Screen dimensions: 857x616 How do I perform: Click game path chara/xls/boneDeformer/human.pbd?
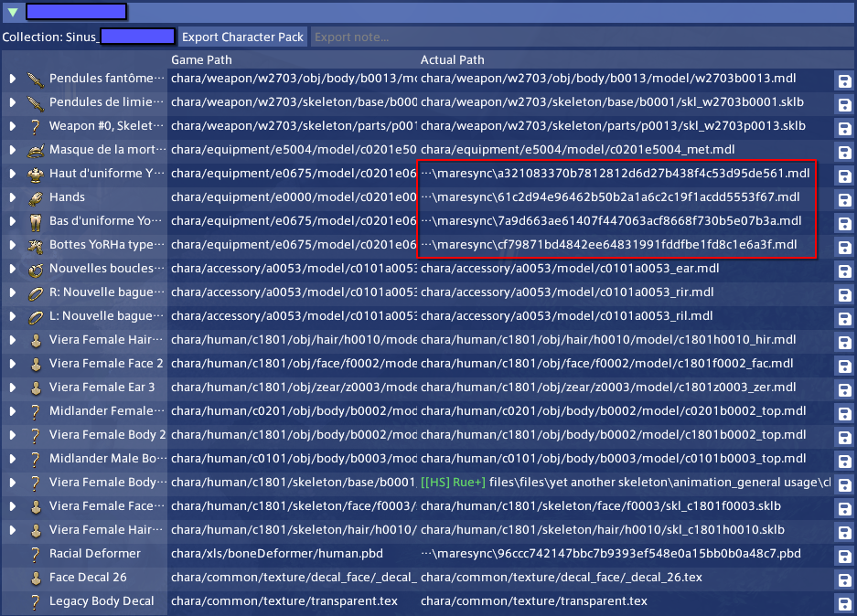coord(277,553)
